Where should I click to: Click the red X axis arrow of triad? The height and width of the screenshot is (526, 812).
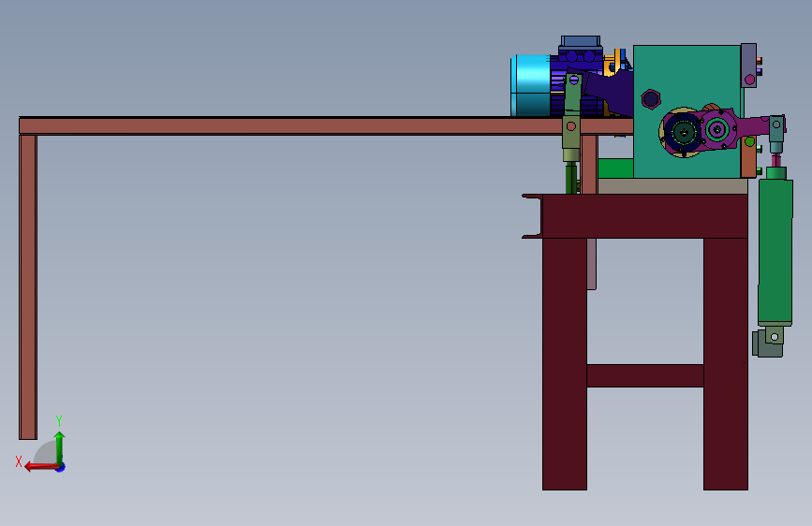pos(41,467)
